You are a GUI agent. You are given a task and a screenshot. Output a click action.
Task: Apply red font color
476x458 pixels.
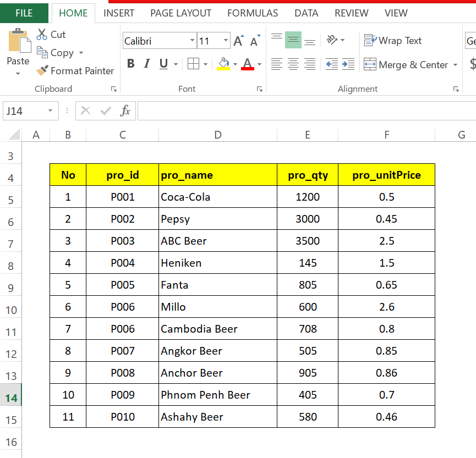point(248,64)
